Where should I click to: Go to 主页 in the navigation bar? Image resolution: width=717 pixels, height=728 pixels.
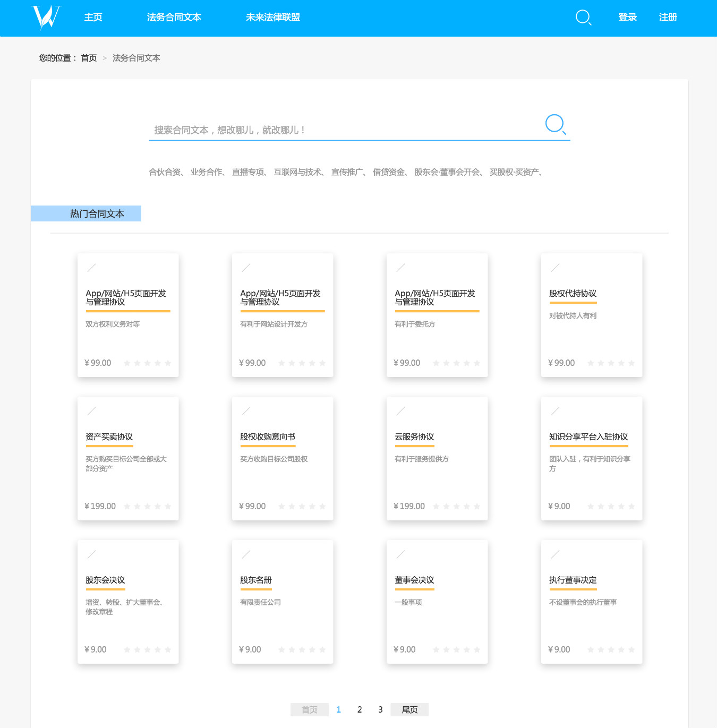pyautogui.click(x=93, y=18)
